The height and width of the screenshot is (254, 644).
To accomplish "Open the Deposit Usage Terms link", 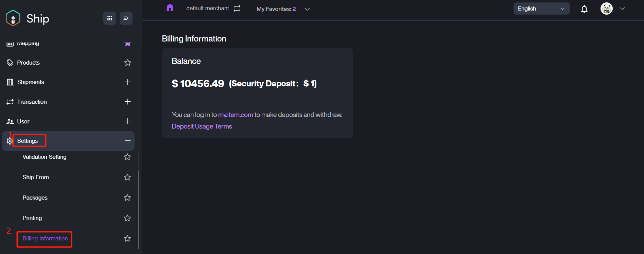I will click(x=202, y=126).
